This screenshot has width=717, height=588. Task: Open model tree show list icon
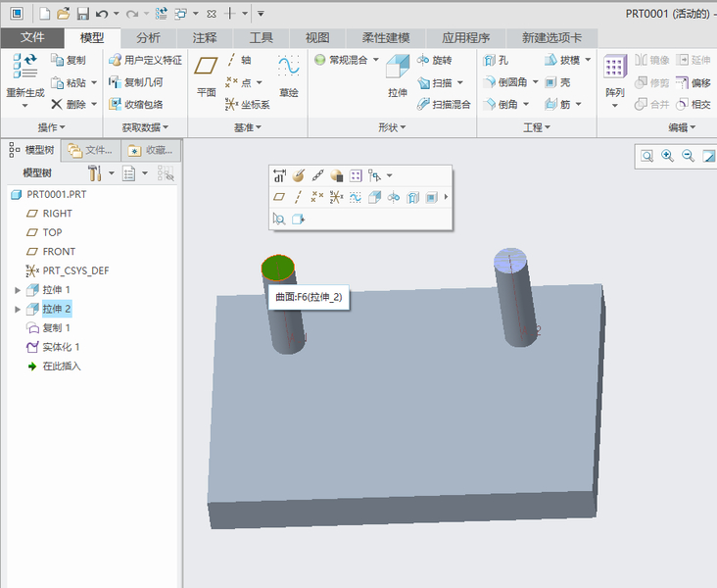tap(129, 172)
